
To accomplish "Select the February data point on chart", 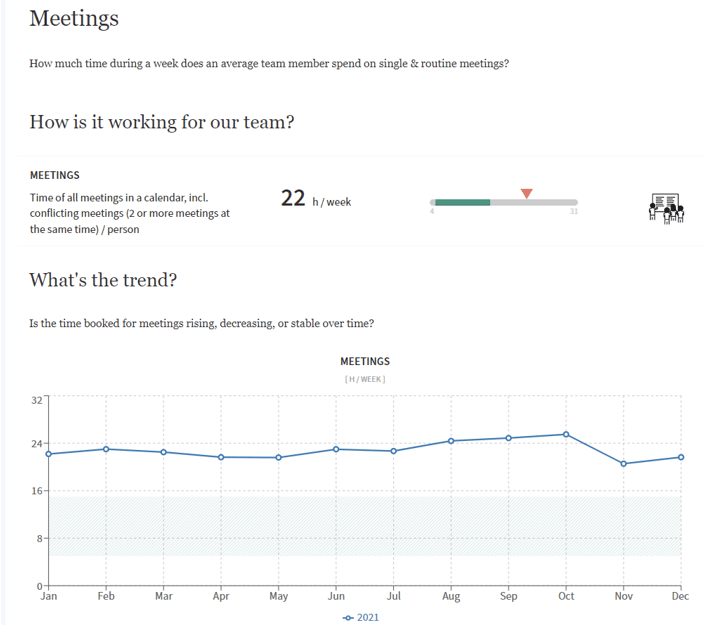I will [x=106, y=449].
